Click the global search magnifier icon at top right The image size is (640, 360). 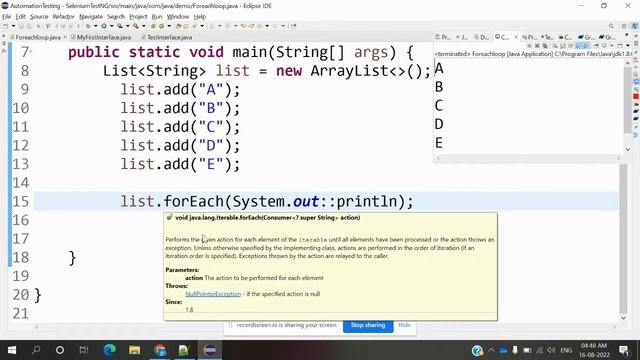coord(611,26)
